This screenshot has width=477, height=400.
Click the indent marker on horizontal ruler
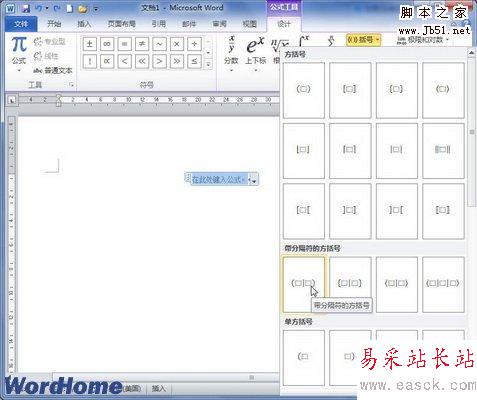point(59,100)
